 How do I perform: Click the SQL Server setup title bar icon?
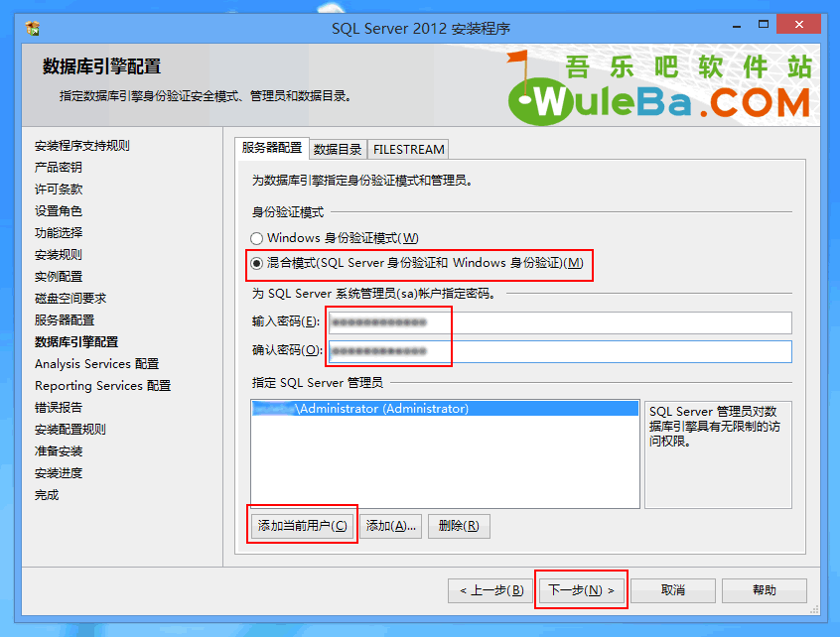point(33,28)
